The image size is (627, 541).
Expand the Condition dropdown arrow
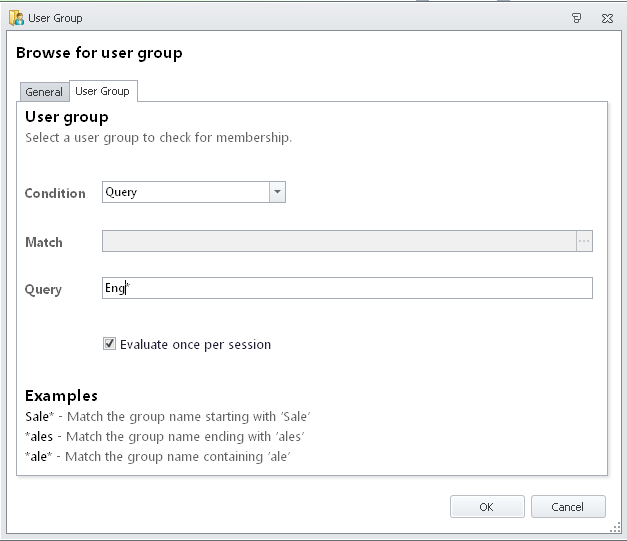pyautogui.click(x=277, y=192)
